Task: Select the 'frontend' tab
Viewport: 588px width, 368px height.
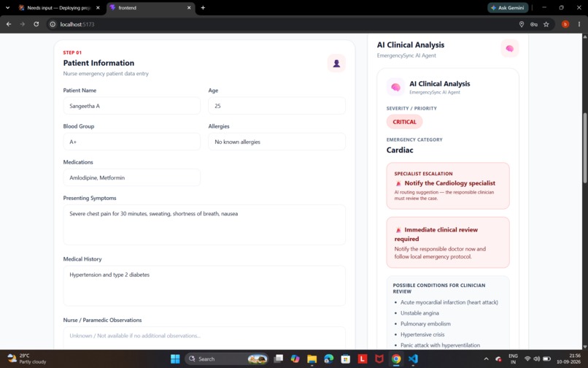Action: (150, 7)
